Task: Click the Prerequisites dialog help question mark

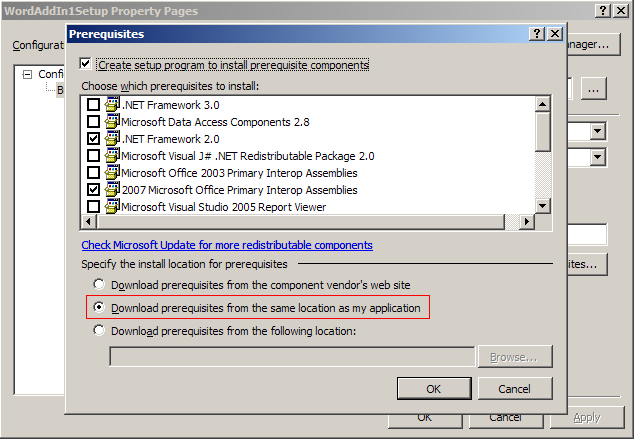Action: click(x=537, y=34)
